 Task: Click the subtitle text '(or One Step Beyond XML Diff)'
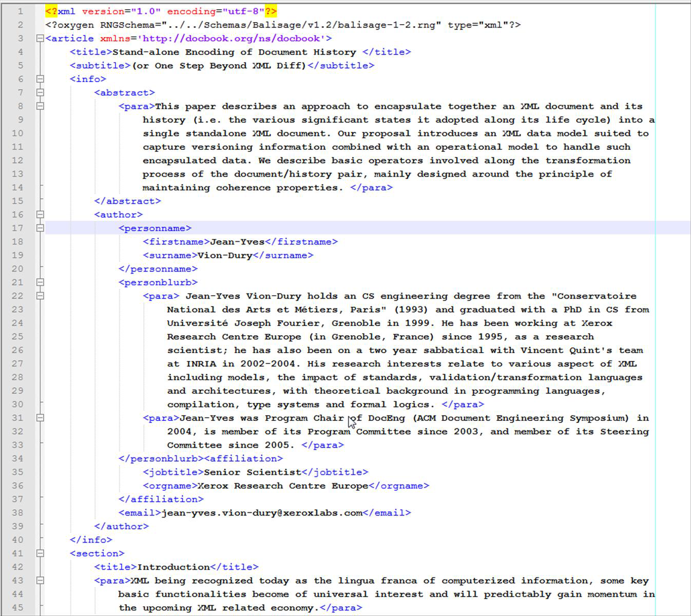tap(219, 66)
